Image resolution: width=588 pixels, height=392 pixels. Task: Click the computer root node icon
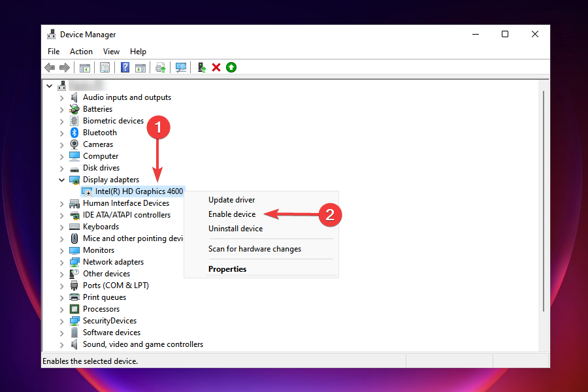[x=62, y=86]
